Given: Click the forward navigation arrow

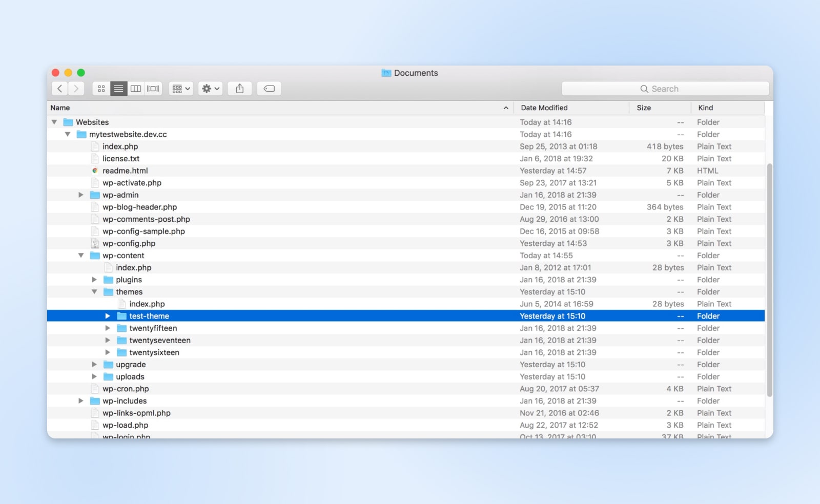Looking at the screenshot, I should 76,88.
